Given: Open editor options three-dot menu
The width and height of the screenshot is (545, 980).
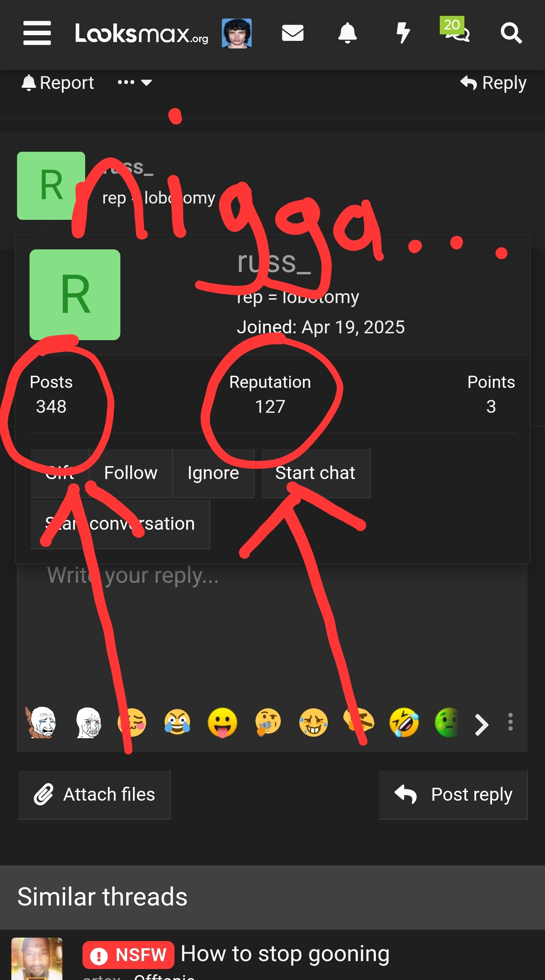Looking at the screenshot, I should (510, 722).
